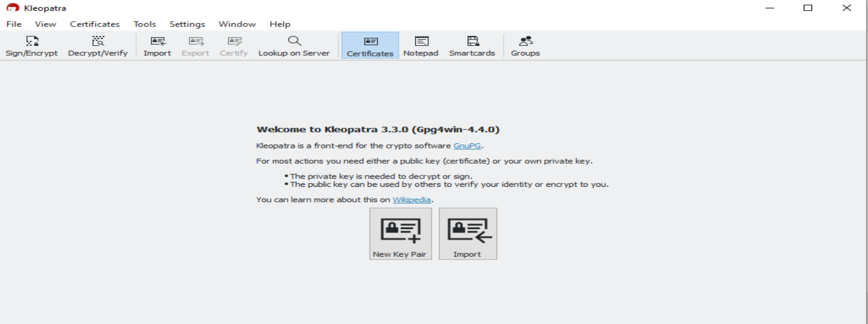The height and width of the screenshot is (324, 868).
Task: Open the Help menu
Action: pyautogui.click(x=279, y=24)
